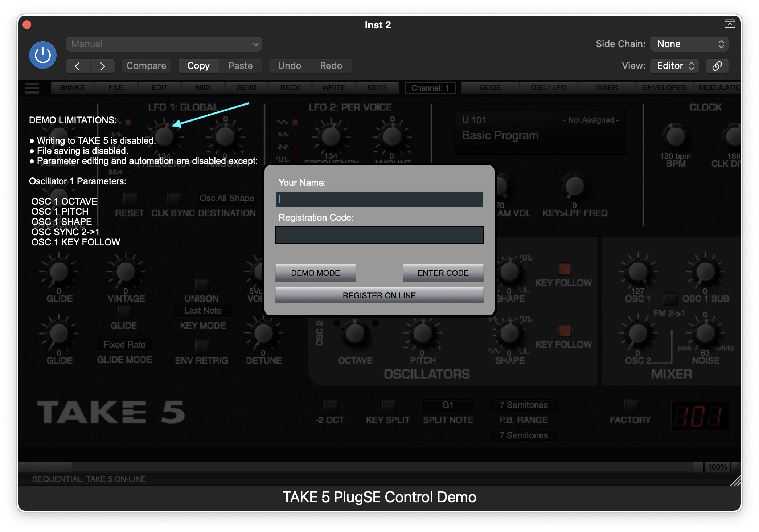
Task: Open the Osc All Shape destination dropdown
Action: [x=227, y=198]
